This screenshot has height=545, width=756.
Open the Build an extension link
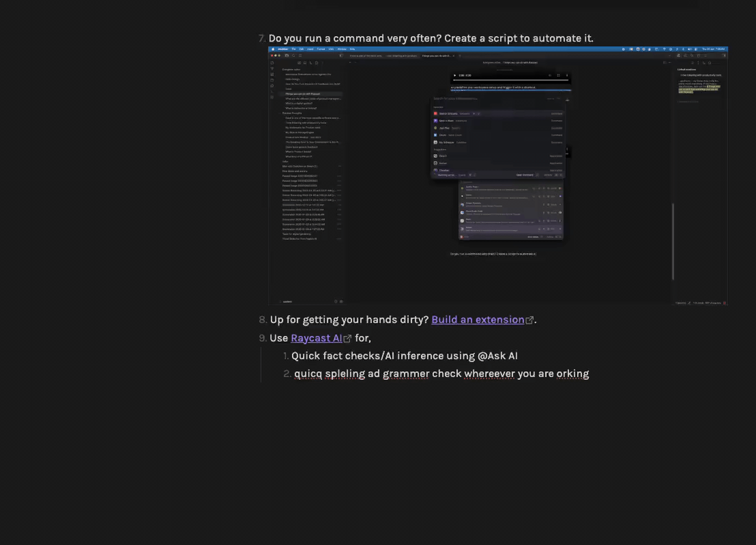point(477,320)
